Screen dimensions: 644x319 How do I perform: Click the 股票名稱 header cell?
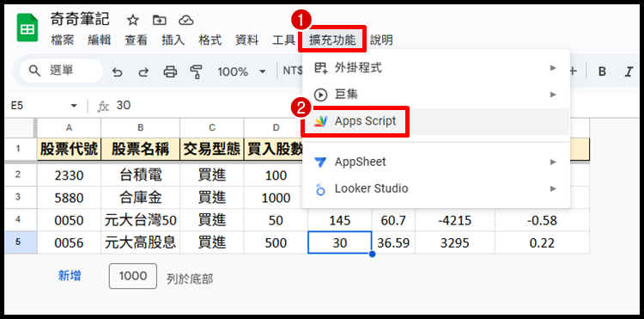pyautogui.click(x=141, y=150)
